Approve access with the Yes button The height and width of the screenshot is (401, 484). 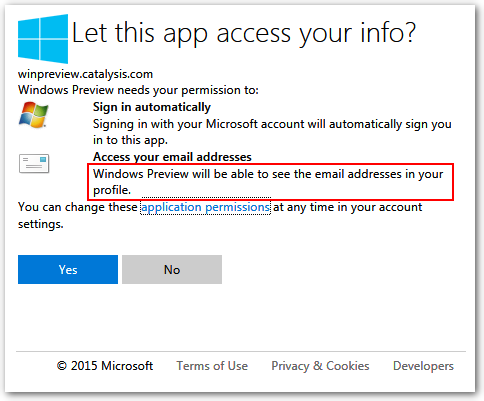68,269
